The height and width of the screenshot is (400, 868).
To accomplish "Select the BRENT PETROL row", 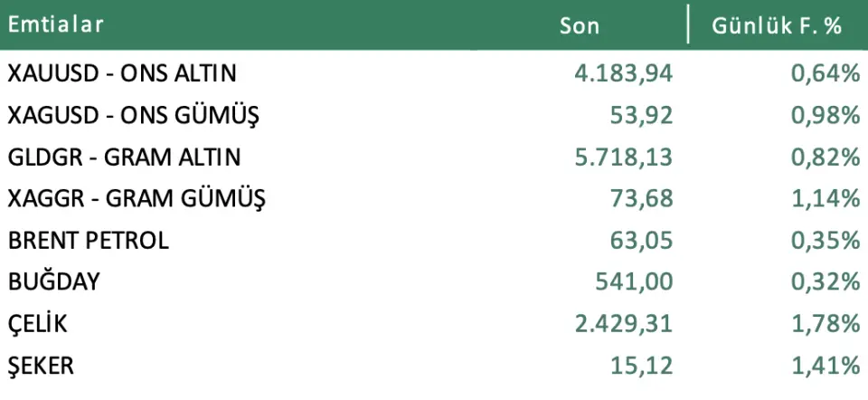I will [x=89, y=241].
